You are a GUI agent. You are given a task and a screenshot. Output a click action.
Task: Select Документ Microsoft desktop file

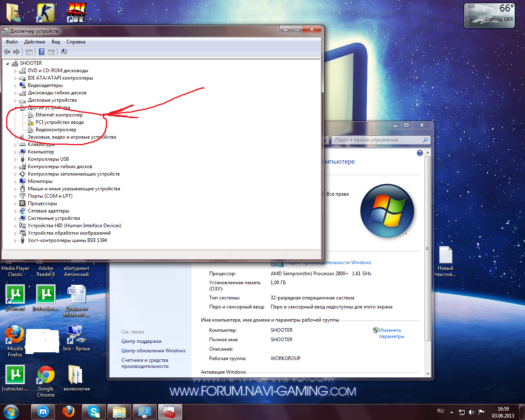click(77, 301)
